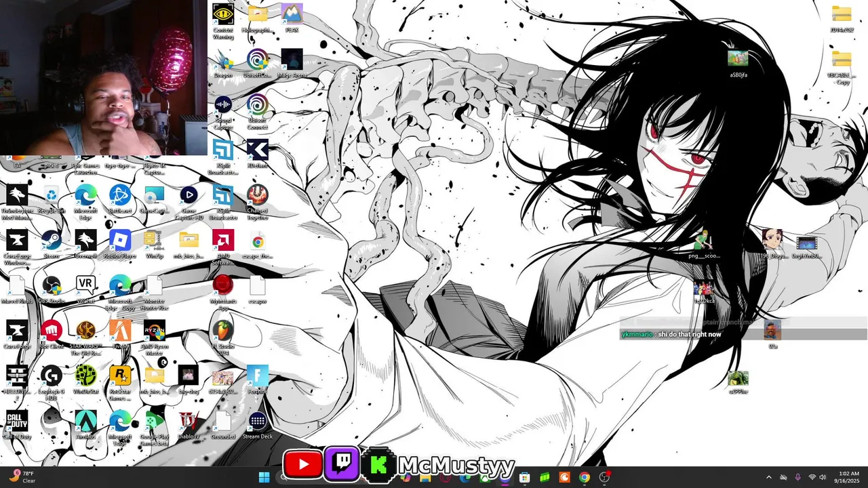Open the Marvel Rivals shortcut

17,289
